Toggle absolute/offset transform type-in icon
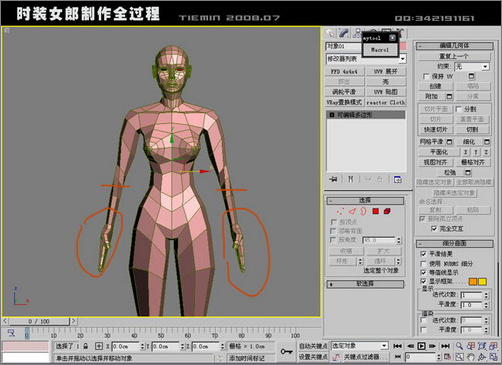The height and width of the screenshot is (365, 502). click(x=99, y=346)
